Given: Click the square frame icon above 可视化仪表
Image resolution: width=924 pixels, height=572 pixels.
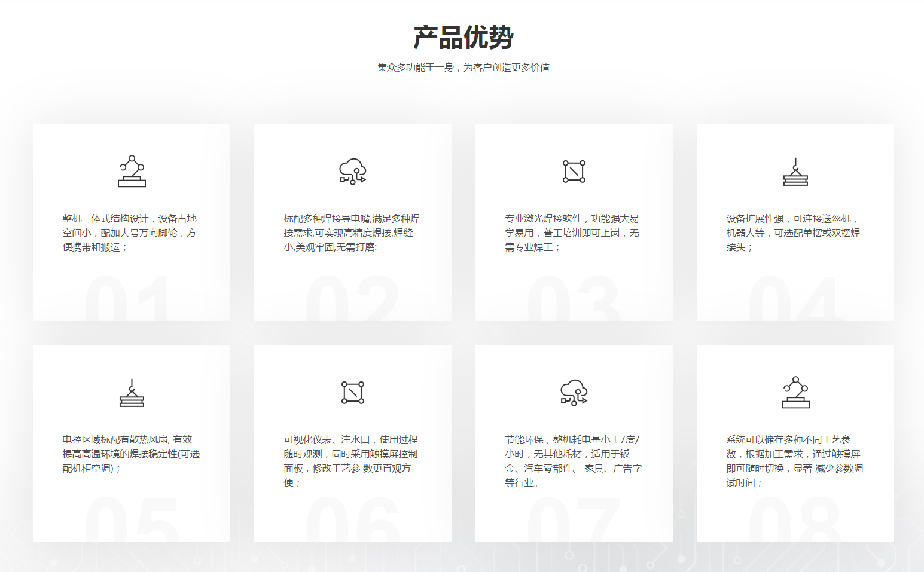Looking at the screenshot, I should coord(353,393).
